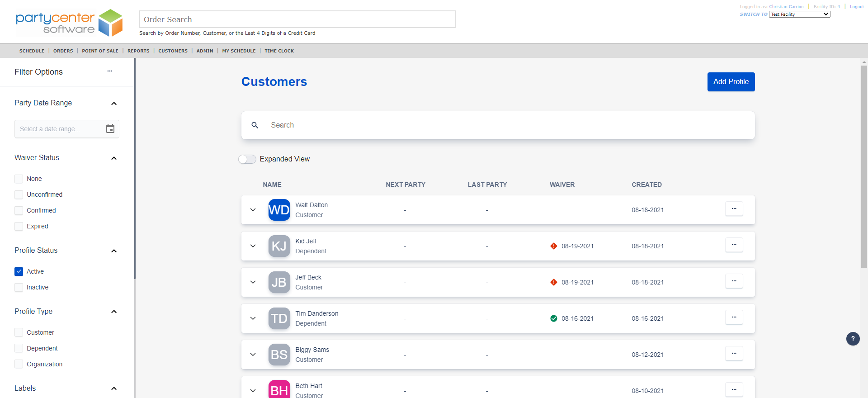Sort by the Next Party column header
The width and height of the screenshot is (868, 398).
[x=406, y=185]
